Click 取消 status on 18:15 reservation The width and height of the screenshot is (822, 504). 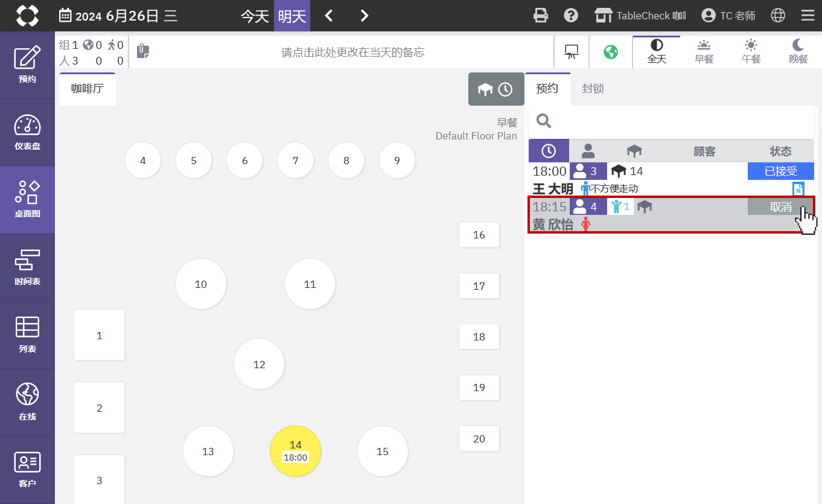click(780, 206)
